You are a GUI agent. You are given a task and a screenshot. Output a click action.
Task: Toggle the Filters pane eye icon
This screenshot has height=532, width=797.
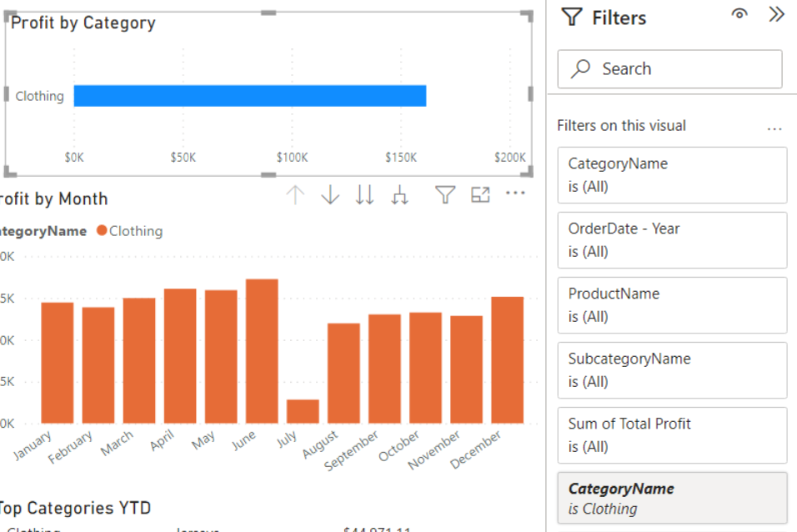[x=739, y=13]
